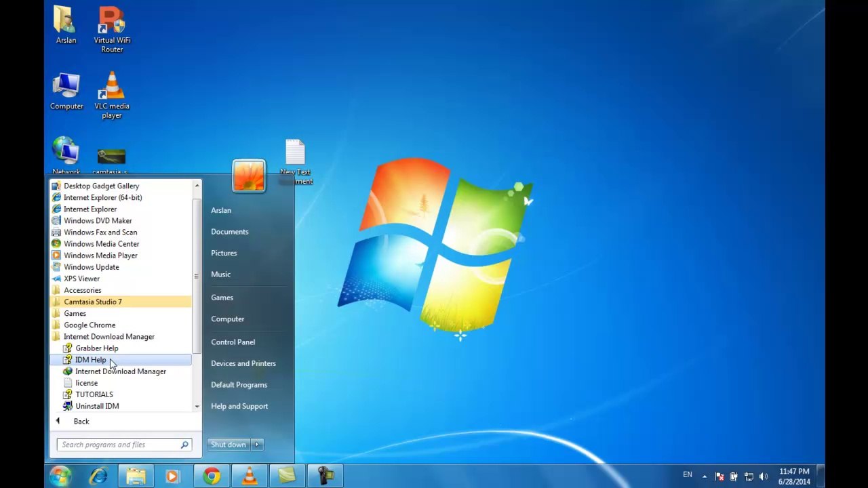
Task: Open Pictures from the Start menu
Action: point(224,253)
